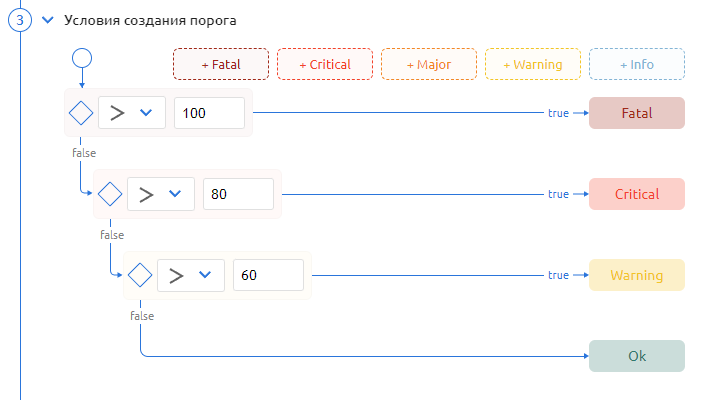Open operator dropdown for the 60 condition
Viewport: 706px width, 400px height.
pos(190,275)
